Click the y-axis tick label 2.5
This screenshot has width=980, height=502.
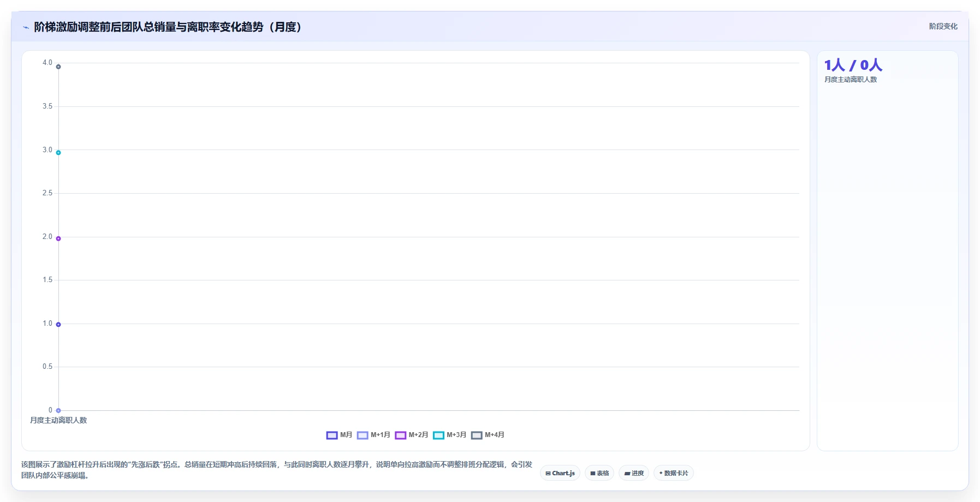[x=47, y=193]
